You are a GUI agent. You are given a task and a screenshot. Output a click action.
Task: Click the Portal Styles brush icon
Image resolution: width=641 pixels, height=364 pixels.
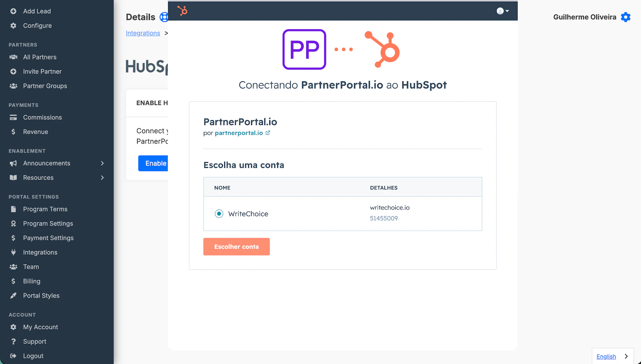pos(13,295)
